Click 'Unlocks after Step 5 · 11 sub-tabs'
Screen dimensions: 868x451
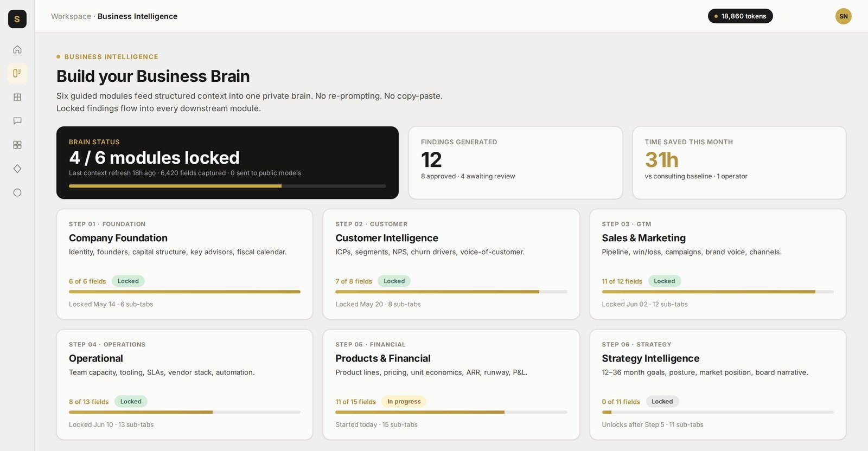pos(653,424)
